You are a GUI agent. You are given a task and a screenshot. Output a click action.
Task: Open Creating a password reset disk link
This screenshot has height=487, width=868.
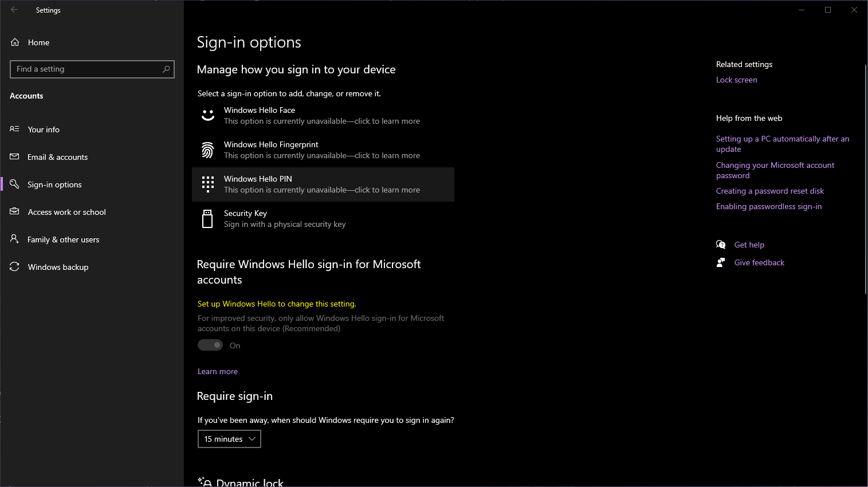pyautogui.click(x=770, y=191)
